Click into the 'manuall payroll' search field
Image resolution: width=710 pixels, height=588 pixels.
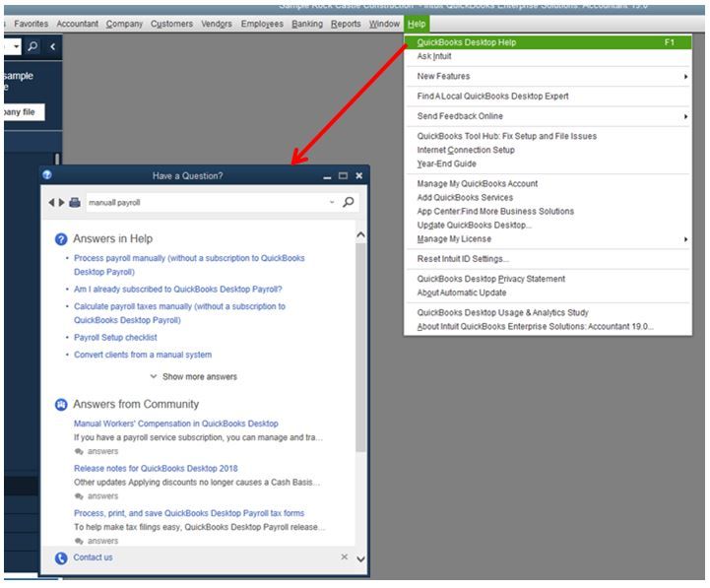tap(207, 203)
